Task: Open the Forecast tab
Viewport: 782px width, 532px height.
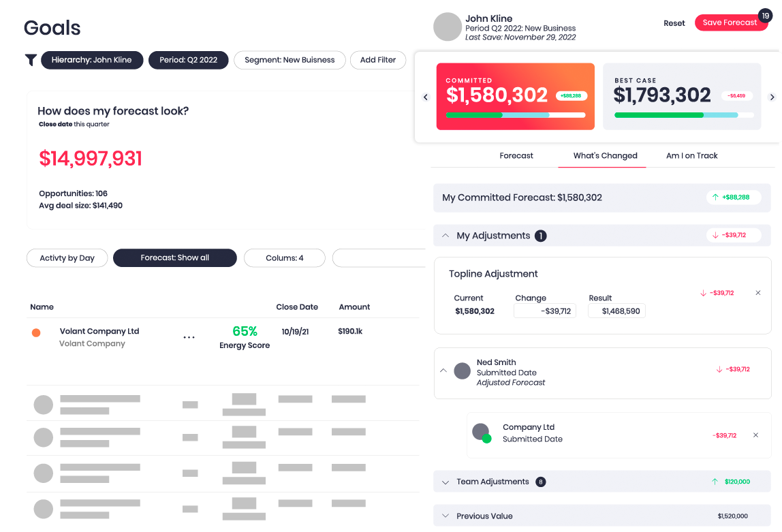Action: [x=516, y=155]
